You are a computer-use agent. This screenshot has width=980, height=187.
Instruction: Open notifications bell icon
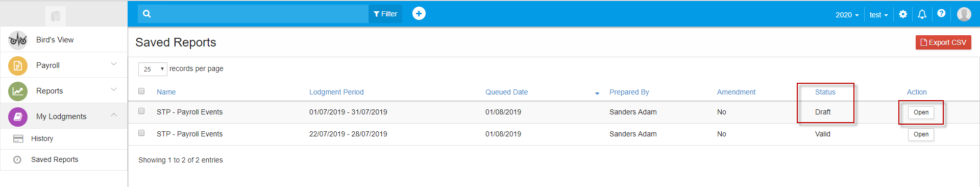point(922,14)
